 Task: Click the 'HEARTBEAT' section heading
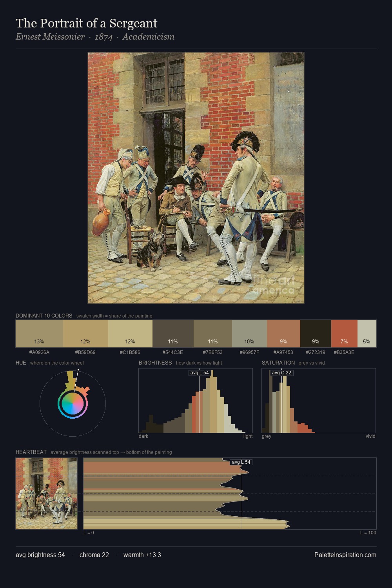[31, 452]
